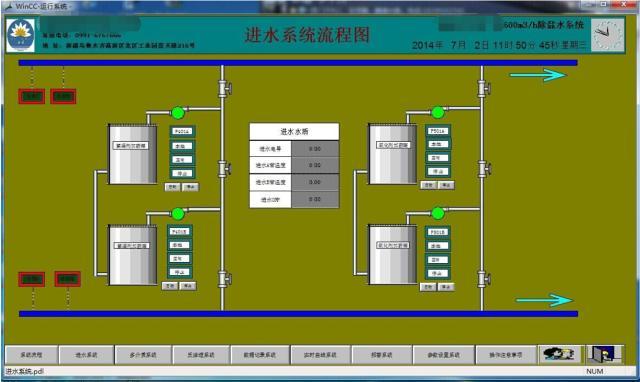
Task: Click the tank beside pump P401A
Action: click(132, 154)
